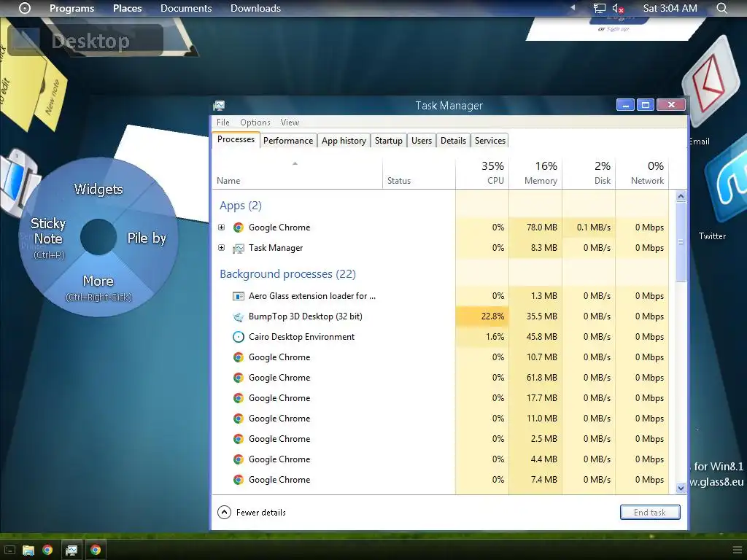Click the Task Manager title bar icon
Screen dimensions: 747x560
pyautogui.click(x=219, y=105)
